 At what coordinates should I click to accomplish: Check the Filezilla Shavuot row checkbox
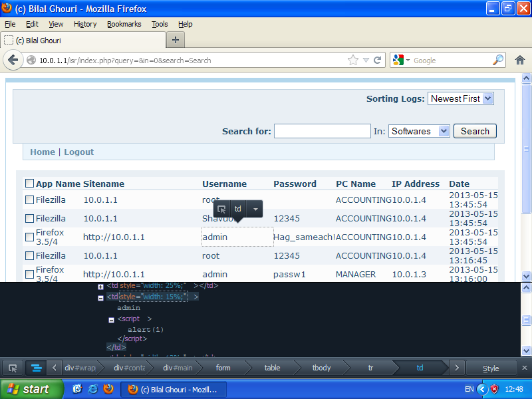pos(29,219)
